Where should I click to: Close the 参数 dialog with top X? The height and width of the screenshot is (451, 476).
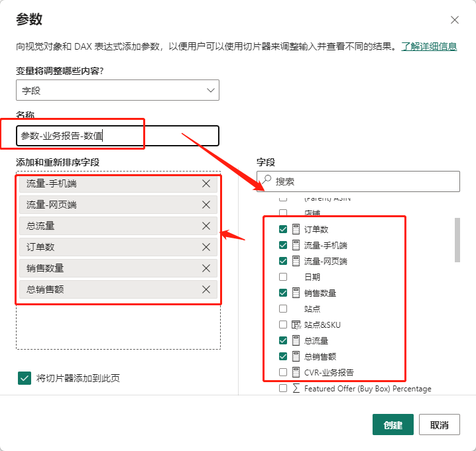[x=455, y=20]
